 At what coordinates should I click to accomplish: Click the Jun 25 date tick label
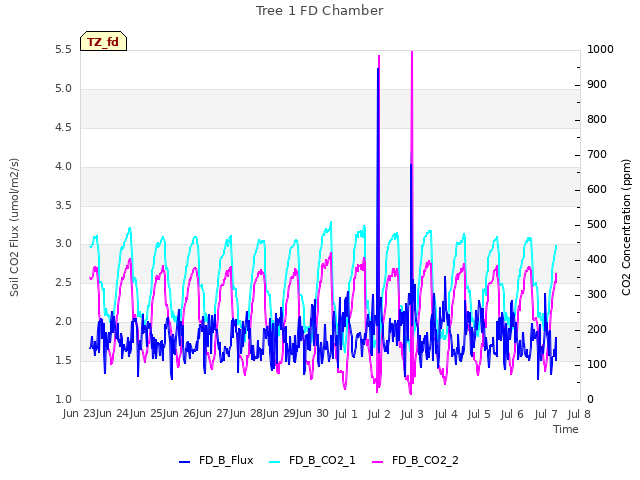147,414
